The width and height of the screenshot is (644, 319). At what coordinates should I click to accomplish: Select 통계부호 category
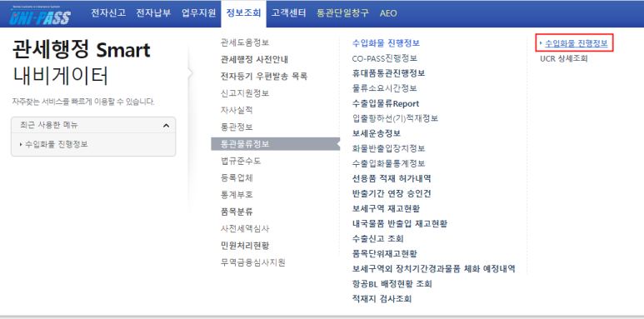pos(237,195)
